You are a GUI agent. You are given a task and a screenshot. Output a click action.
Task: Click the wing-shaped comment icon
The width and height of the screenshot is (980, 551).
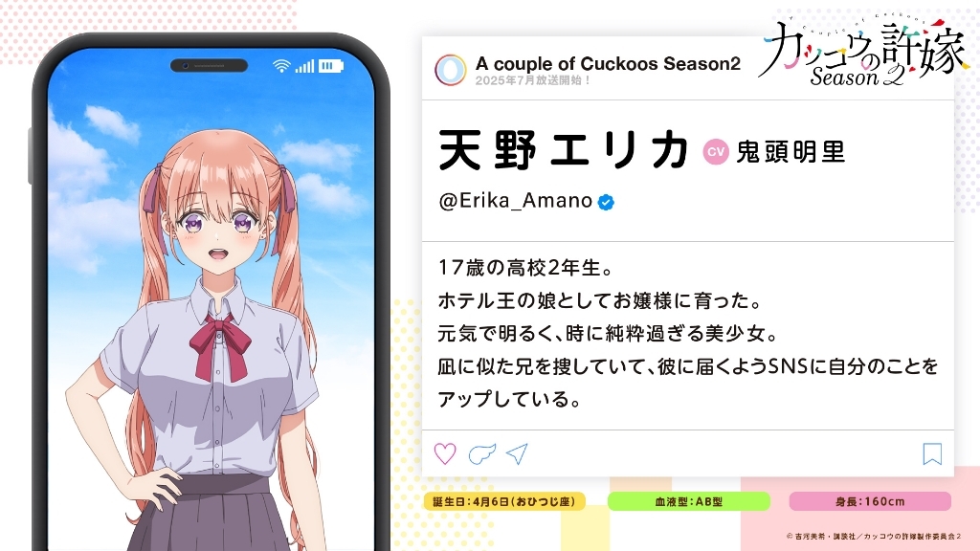482,453
